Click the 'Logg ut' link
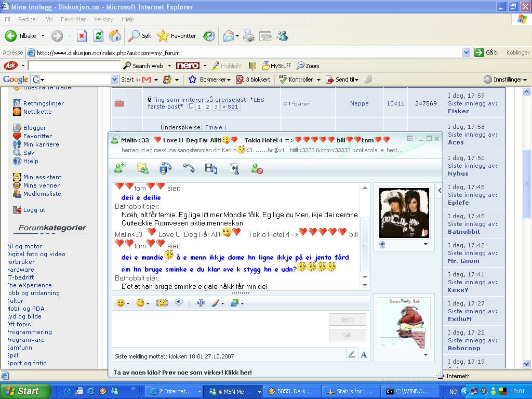Viewport: 532px width, 399px height. pyautogui.click(x=34, y=210)
